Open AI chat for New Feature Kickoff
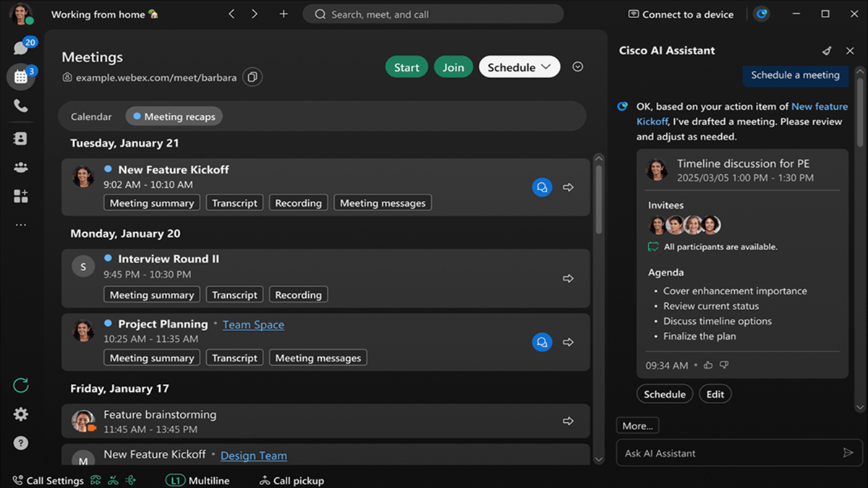The image size is (868, 488). 542,187
